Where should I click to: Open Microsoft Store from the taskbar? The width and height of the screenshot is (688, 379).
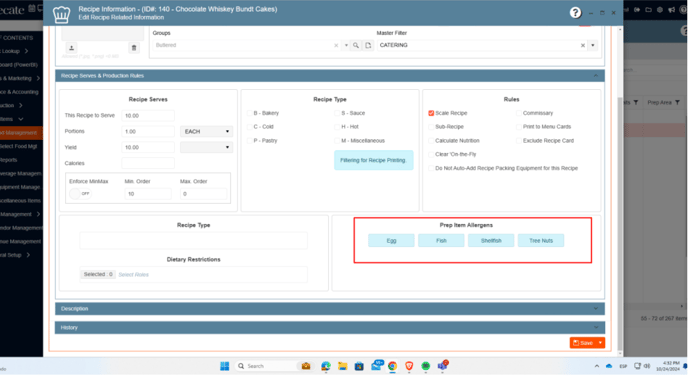click(359, 366)
